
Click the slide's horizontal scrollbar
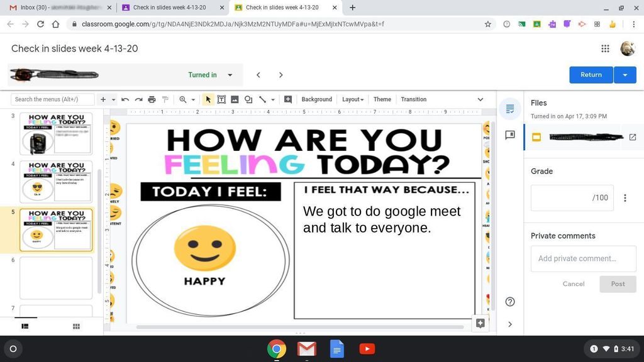coord(300,327)
